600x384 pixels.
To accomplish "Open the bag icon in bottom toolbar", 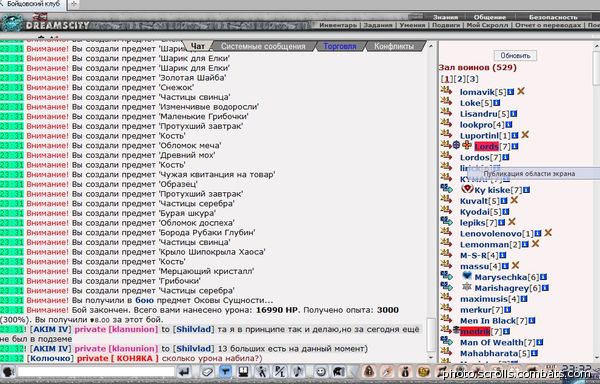I will coord(369,371).
